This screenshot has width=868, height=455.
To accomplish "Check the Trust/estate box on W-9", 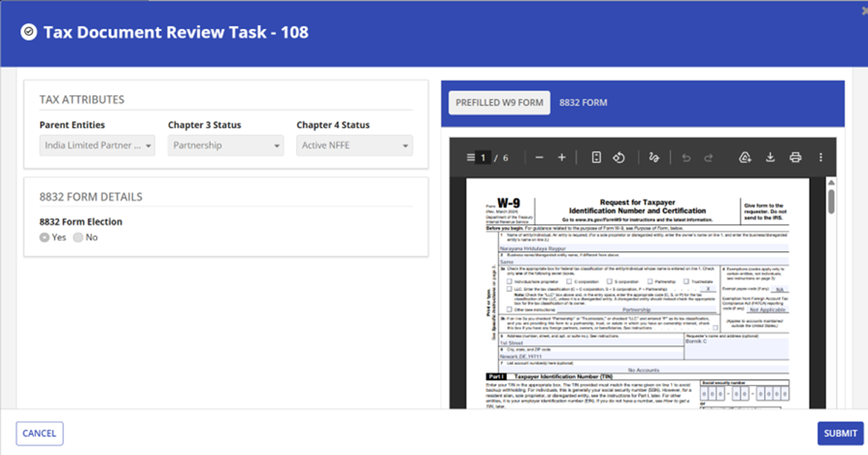I will coord(686,281).
